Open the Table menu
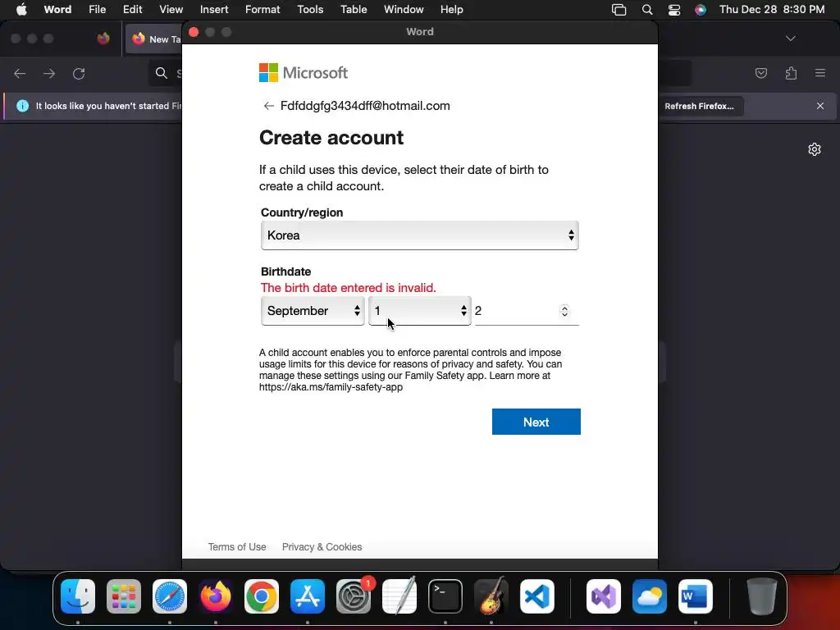Screen dimensions: 840x630 [354, 10]
